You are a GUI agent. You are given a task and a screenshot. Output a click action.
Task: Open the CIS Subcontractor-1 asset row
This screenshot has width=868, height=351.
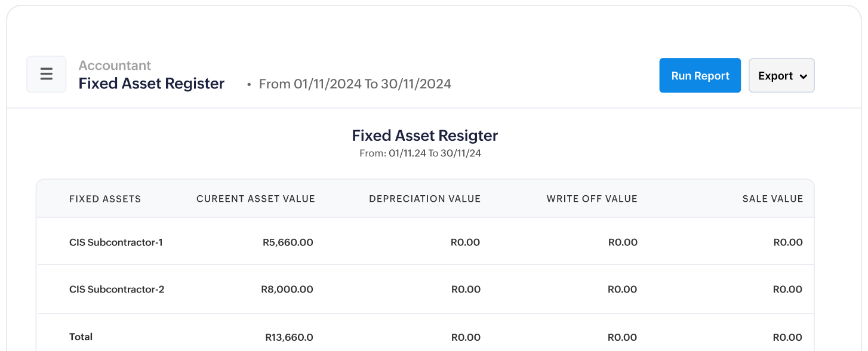pyautogui.click(x=116, y=242)
